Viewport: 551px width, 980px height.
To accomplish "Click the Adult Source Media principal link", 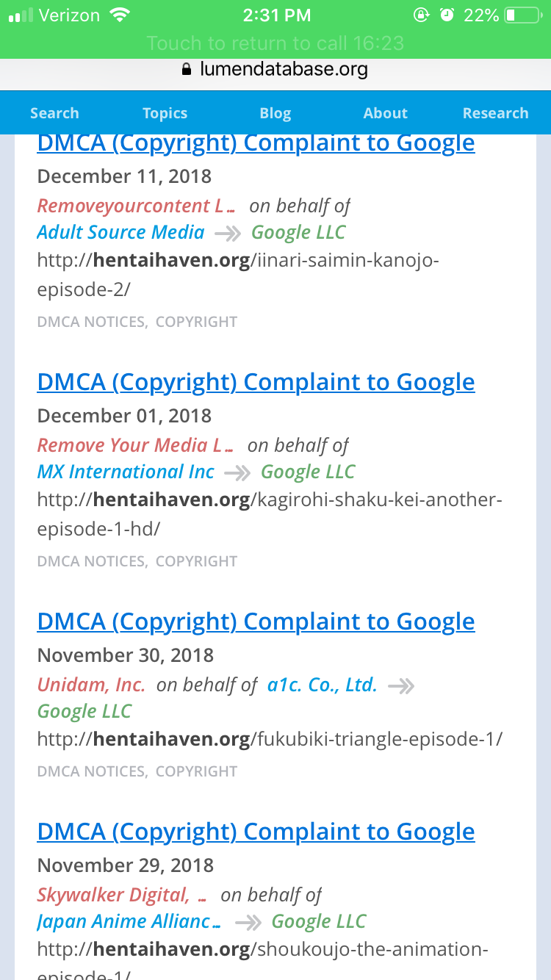I will [x=120, y=232].
